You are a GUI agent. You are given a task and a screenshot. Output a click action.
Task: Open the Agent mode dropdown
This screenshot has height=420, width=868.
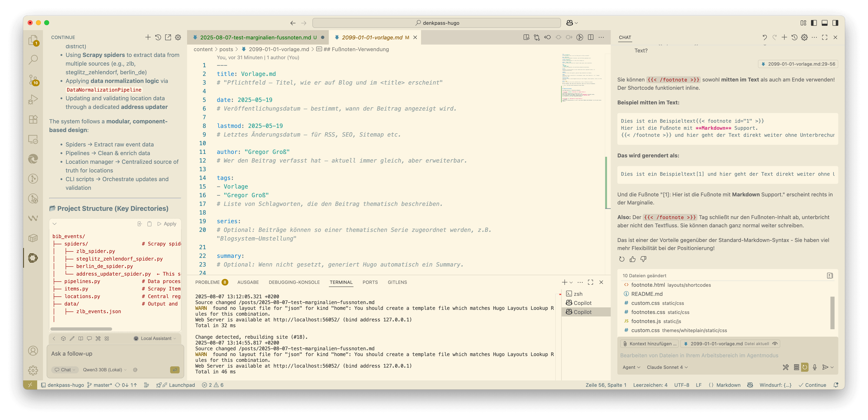[x=631, y=367]
